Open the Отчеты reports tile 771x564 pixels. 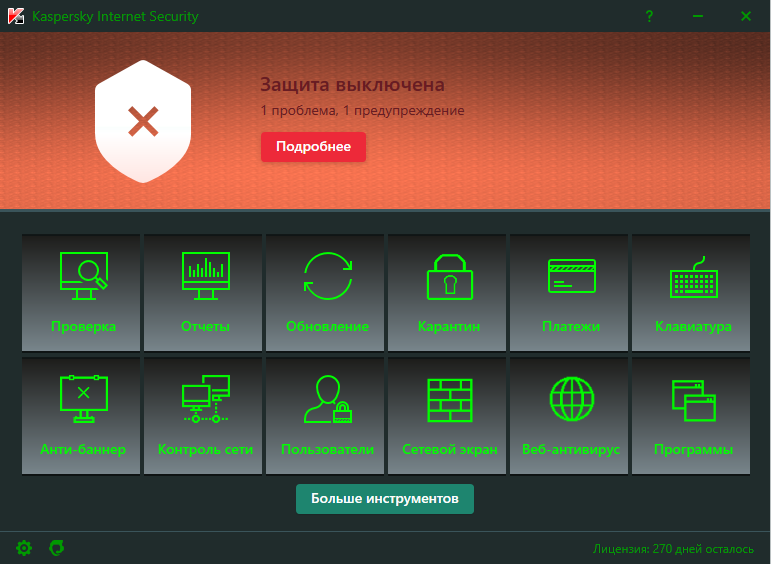pyautogui.click(x=203, y=293)
